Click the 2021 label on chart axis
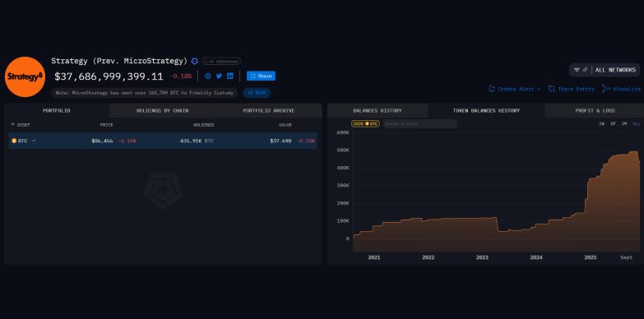Viewport: 644px width, 319px height. point(373,257)
